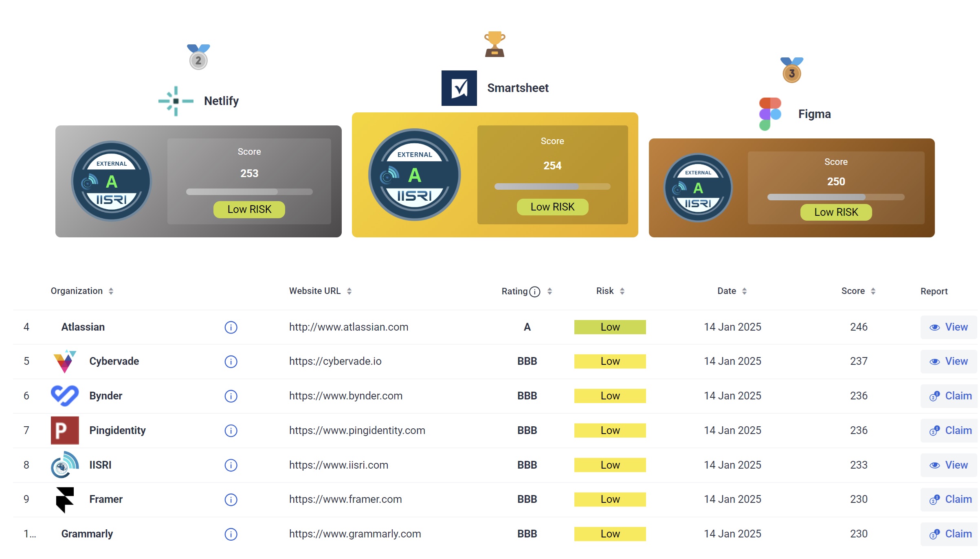The height and width of the screenshot is (559, 980).
Task: Open the info icon for Pingidentity row
Action: [x=231, y=431]
